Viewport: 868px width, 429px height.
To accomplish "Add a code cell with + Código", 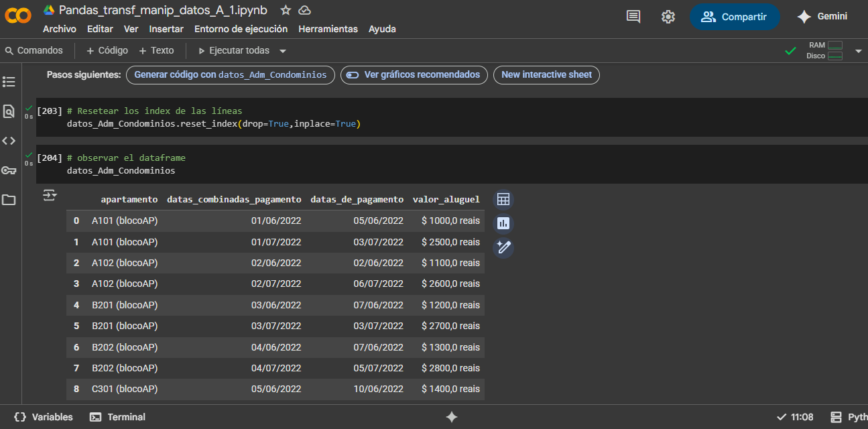I will click(107, 50).
